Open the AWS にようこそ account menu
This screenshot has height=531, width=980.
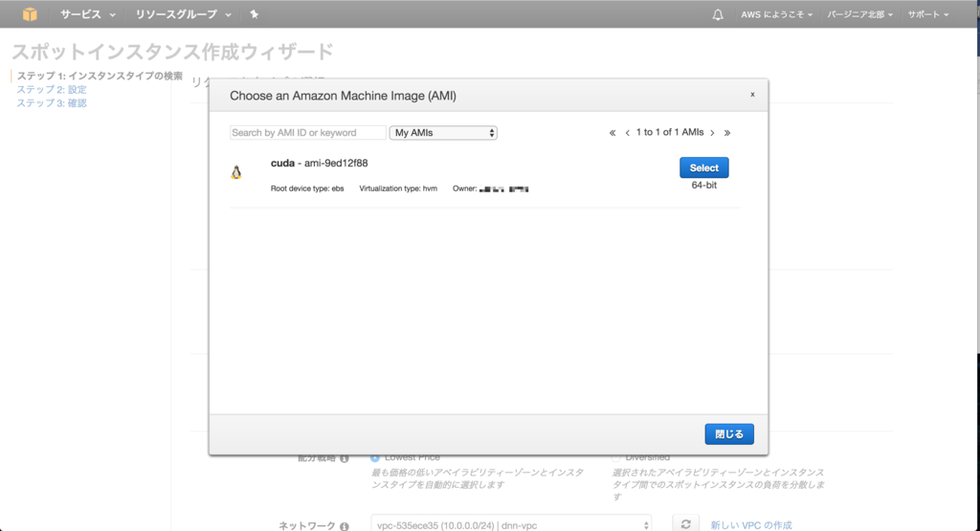776,14
